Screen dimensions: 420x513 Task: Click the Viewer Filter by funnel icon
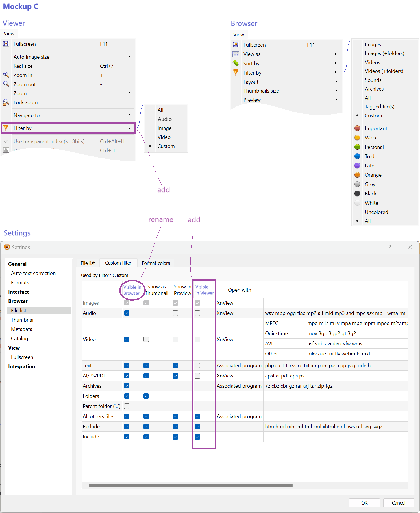tap(6, 128)
